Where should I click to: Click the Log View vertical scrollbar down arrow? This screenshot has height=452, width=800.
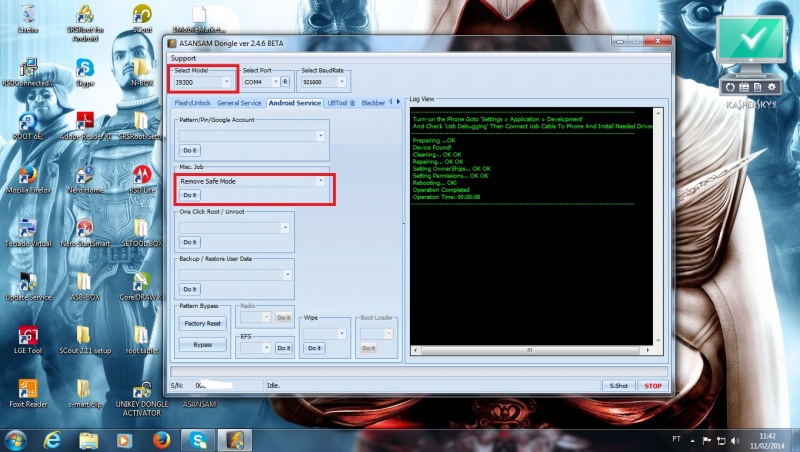pos(658,340)
